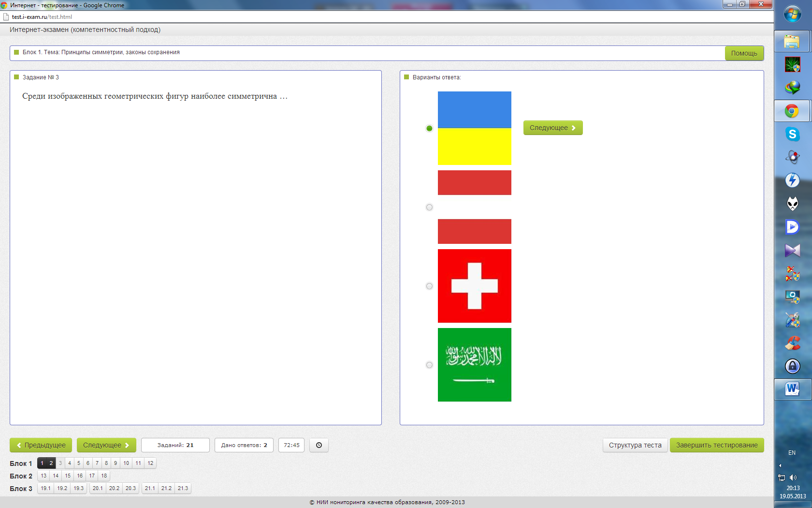The height and width of the screenshot is (508, 812).
Task: Click the blue and yellow flag image
Action: point(475,128)
